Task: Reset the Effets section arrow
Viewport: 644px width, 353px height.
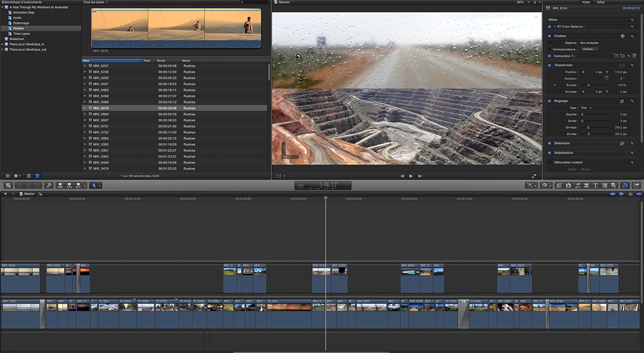Action: click(632, 20)
